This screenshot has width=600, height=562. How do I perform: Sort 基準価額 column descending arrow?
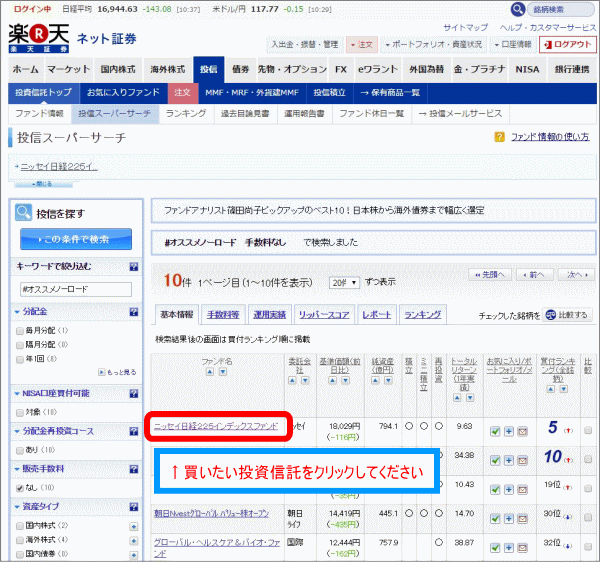[x=346, y=380]
